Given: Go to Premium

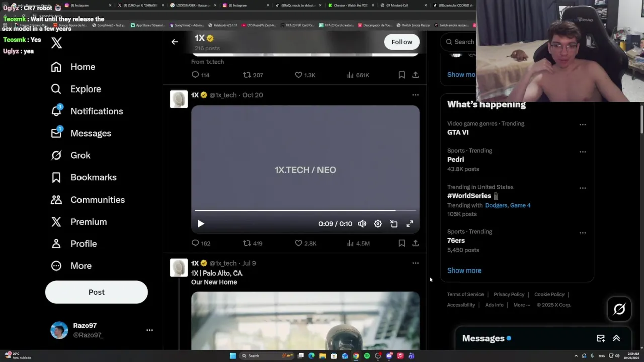Looking at the screenshot, I should (78, 222).
